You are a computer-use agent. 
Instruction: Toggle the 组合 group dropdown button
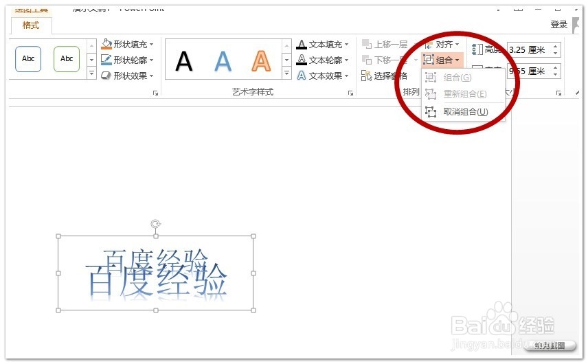pos(442,60)
